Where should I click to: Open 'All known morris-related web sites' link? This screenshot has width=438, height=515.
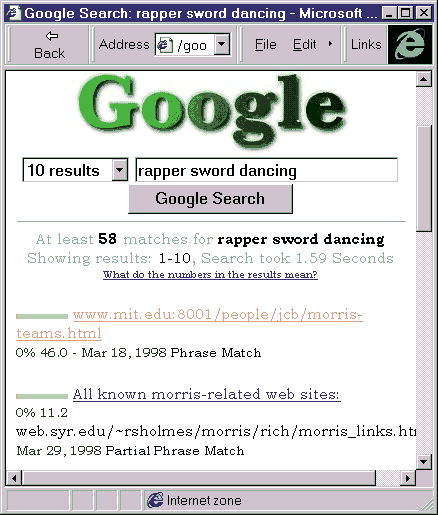coord(207,394)
